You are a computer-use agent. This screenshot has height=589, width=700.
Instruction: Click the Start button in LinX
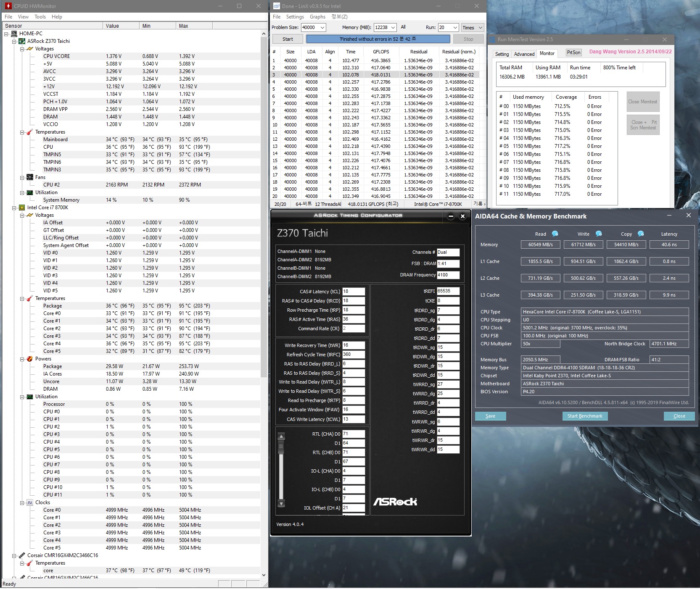click(x=288, y=39)
